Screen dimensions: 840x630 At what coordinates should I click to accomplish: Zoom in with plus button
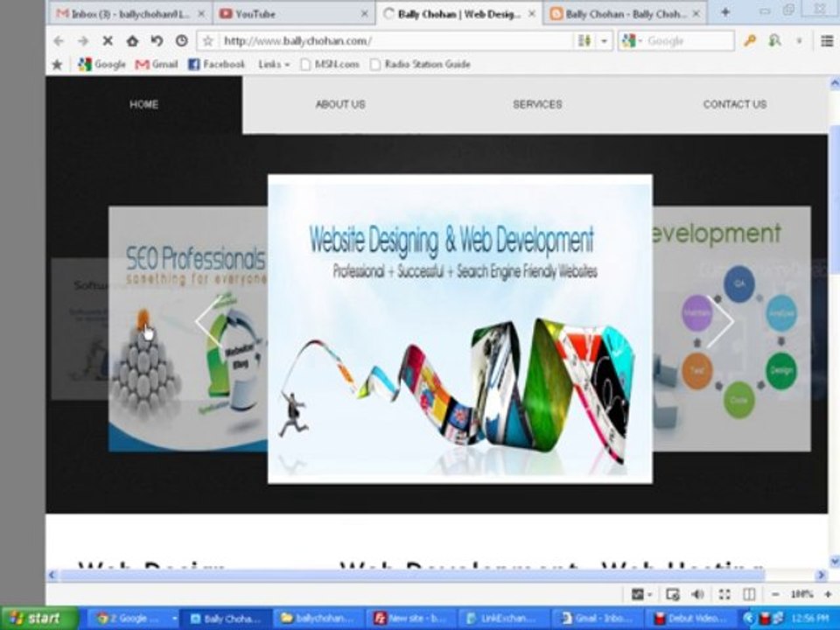click(x=828, y=594)
